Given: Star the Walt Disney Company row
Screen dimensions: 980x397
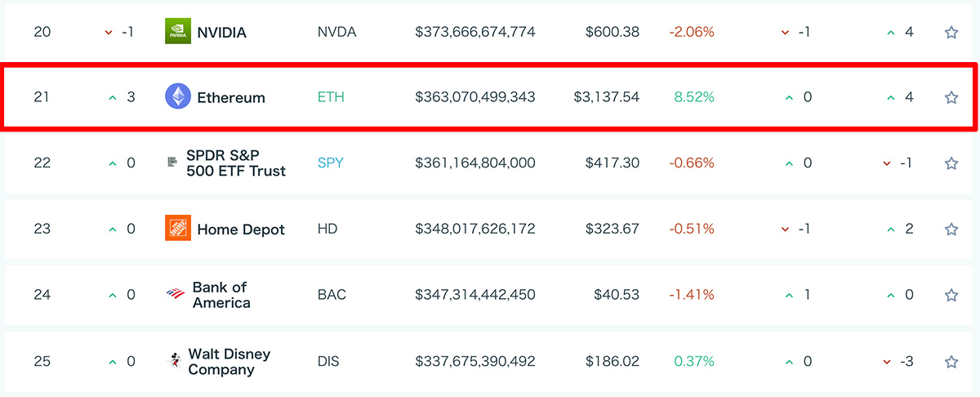Looking at the screenshot, I should pos(951,361).
